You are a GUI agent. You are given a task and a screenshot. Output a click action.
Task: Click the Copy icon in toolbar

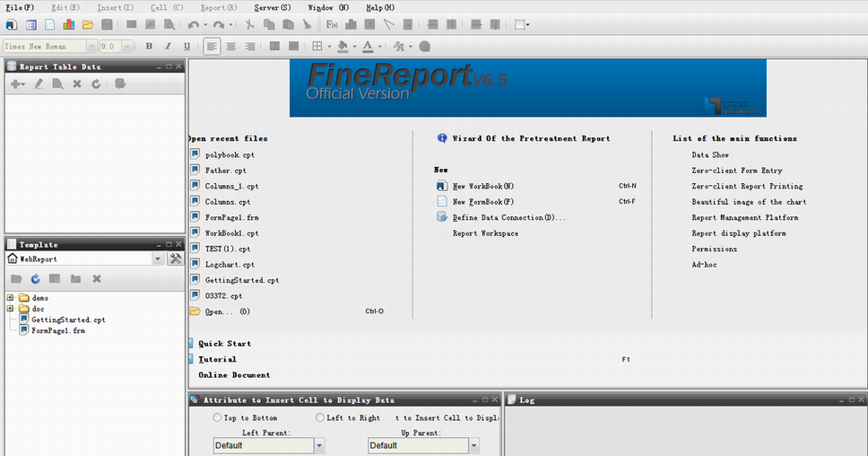click(x=269, y=24)
